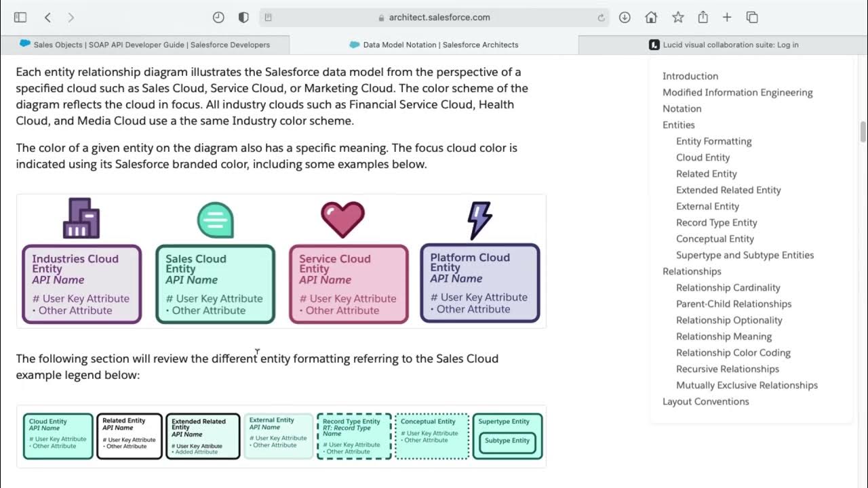This screenshot has height=488, width=868.
Task: Open Modified Information Engineering section link
Action: (x=738, y=92)
